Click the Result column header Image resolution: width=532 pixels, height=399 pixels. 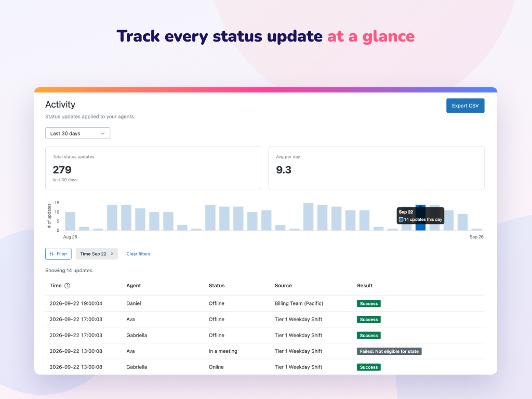pos(365,286)
